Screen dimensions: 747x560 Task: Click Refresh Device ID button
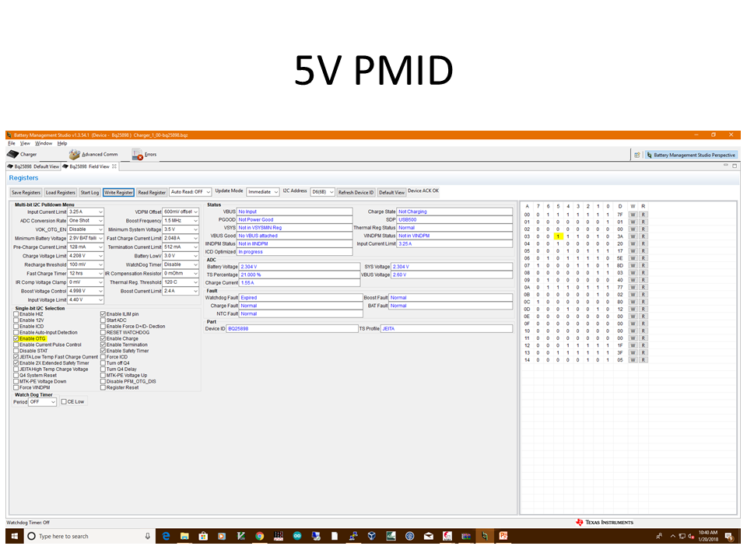(356, 192)
